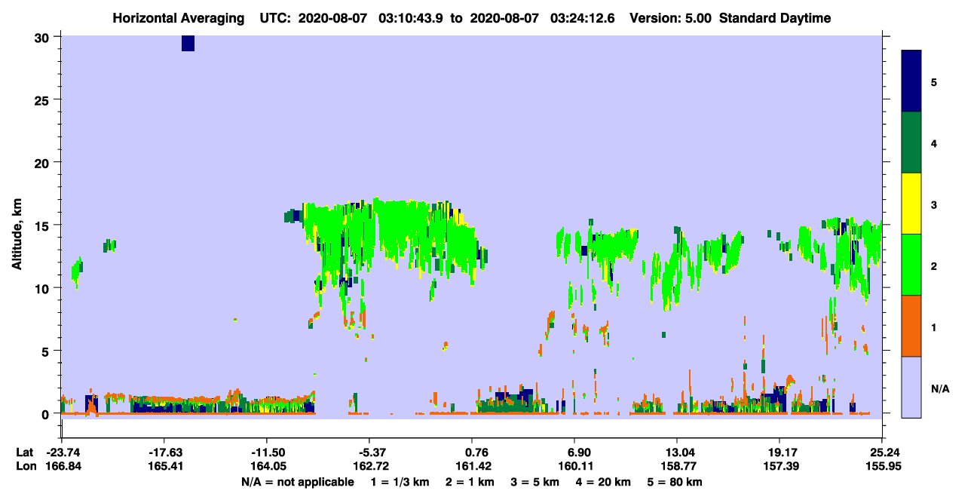This screenshot has width=980, height=503.
Task: Click longitude value 155.95
Action: (x=882, y=467)
